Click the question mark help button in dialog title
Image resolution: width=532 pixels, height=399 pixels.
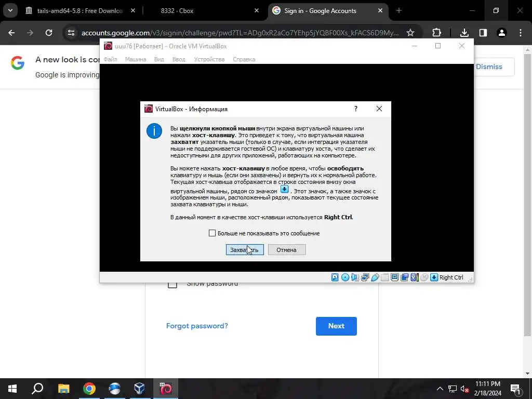click(x=355, y=109)
